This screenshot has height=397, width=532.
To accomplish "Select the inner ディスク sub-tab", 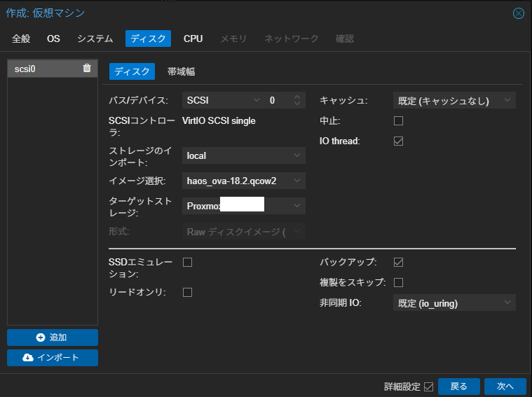I will [x=132, y=71].
